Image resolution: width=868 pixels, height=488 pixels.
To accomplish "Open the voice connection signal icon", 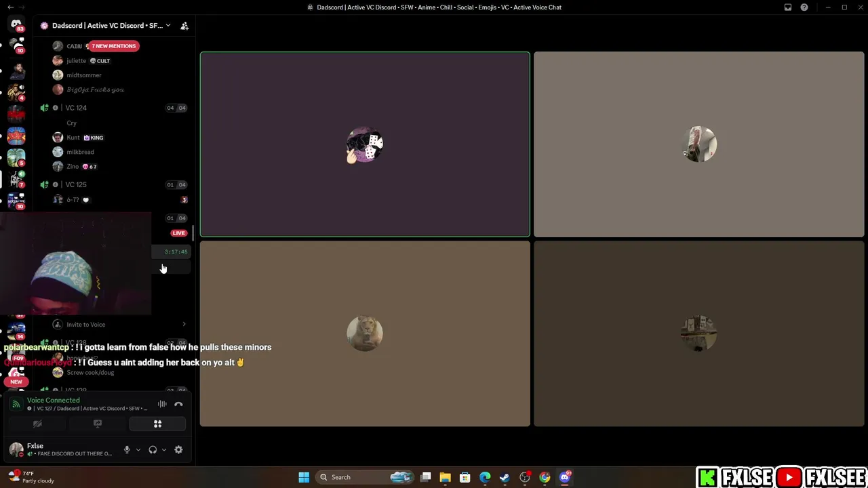I will point(16,404).
